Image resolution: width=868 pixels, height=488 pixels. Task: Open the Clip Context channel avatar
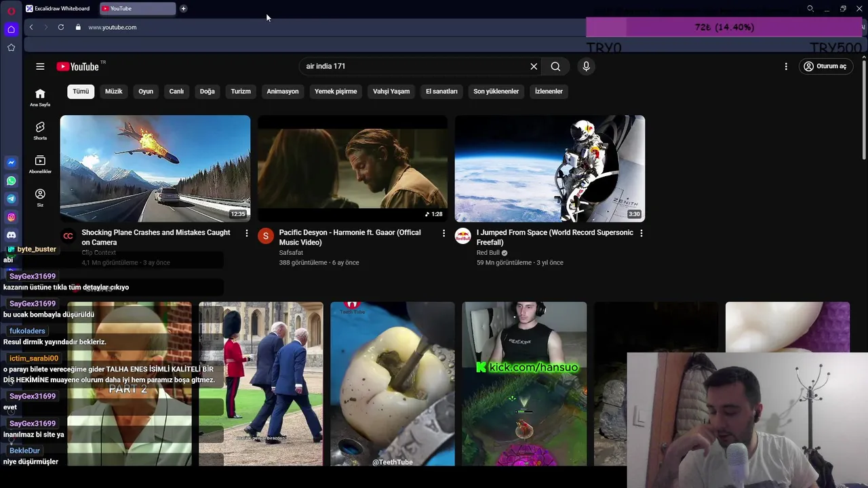point(68,236)
